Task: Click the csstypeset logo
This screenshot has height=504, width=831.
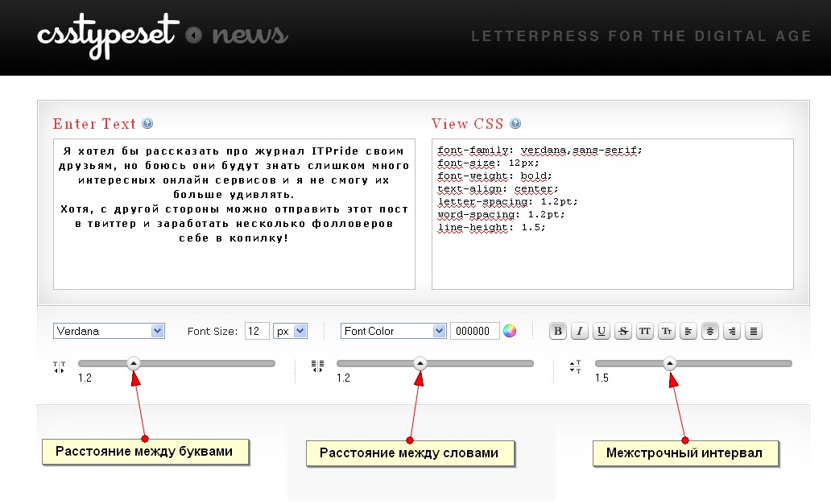Action: click(105, 35)
